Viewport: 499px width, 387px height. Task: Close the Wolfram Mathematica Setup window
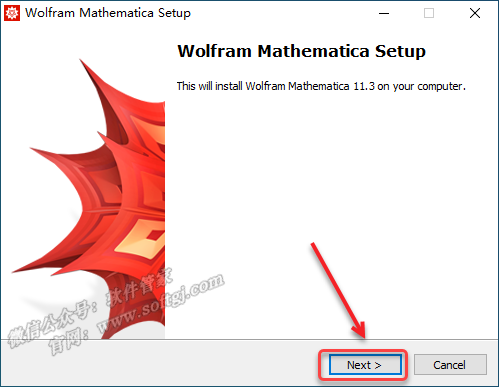click(x=475, y=13)
